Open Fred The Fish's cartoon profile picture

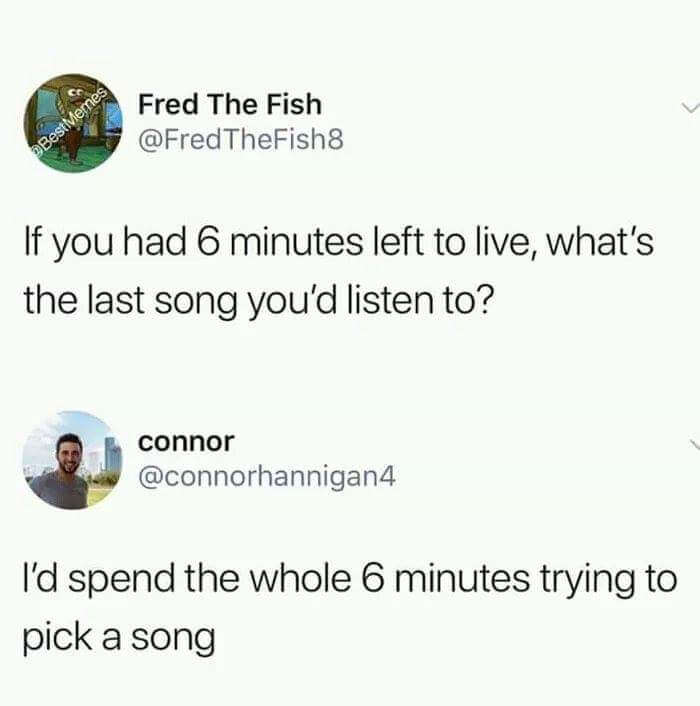(x=73, y=123)
